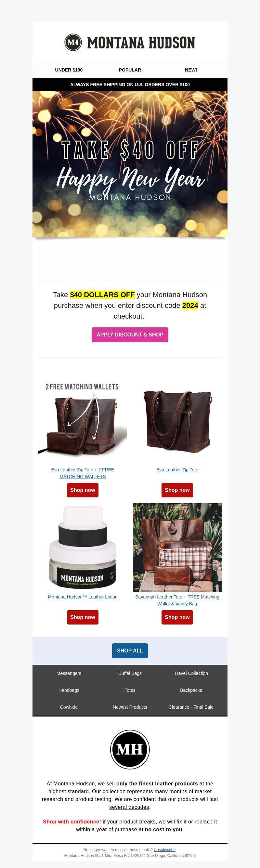Open the Montana Hudson Leather Lotion link

tap(83, 597)
